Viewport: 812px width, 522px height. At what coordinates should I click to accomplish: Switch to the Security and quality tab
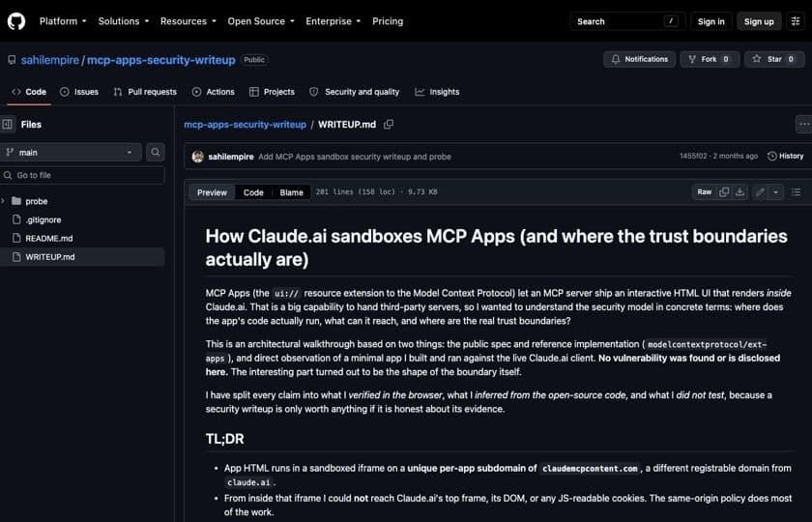[354, 92]
